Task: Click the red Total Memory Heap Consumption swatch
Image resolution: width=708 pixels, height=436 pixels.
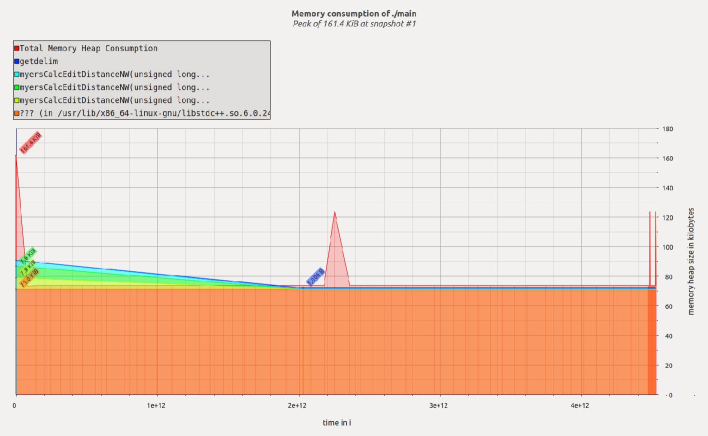Action: (17, 48)
